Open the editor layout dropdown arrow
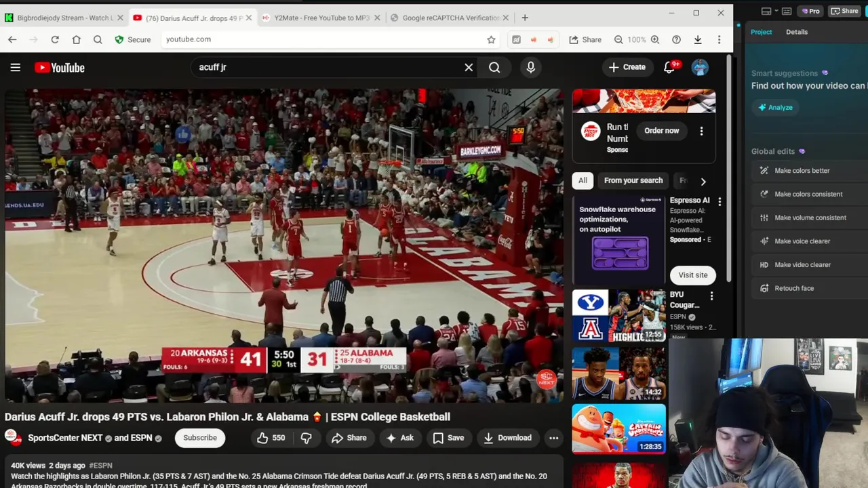This screenshot has width=868, height=488. (x=777, y=11)
